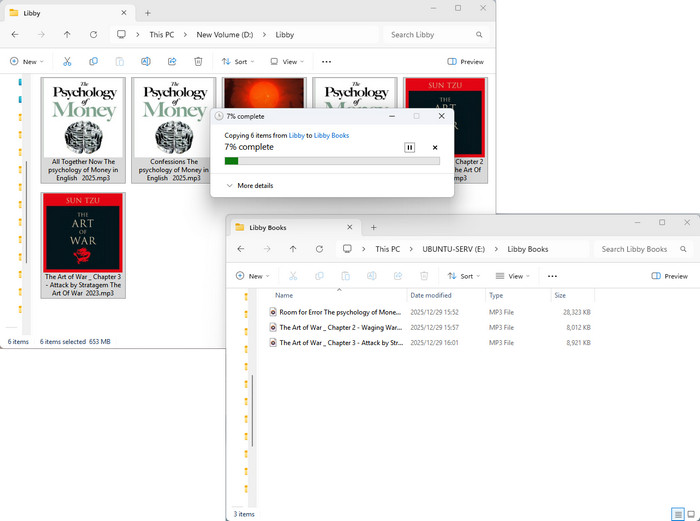The image size is (700, 521).
Task: Click Rename icon in Libby window toolbar
Action: [146, 62]
